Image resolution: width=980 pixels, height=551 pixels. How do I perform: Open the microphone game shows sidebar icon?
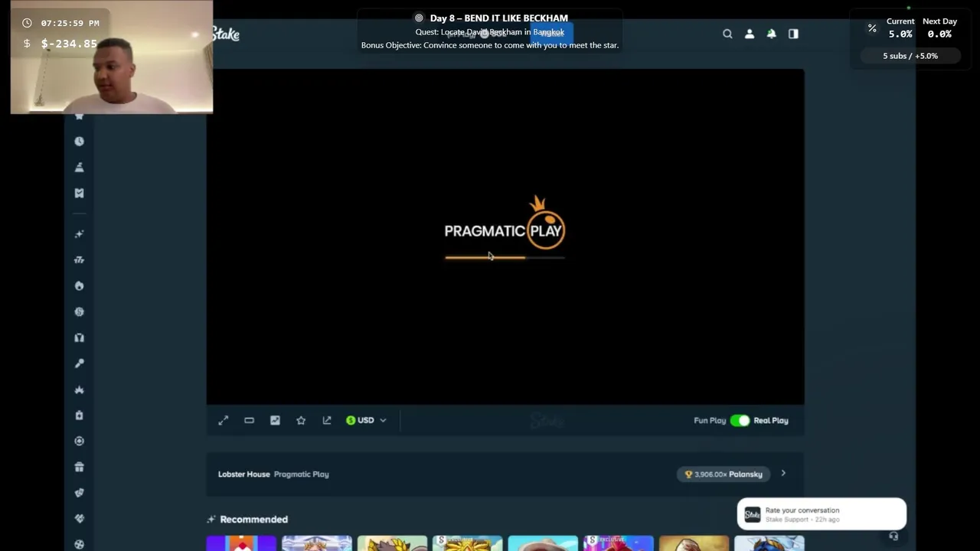tap(79, 364)
